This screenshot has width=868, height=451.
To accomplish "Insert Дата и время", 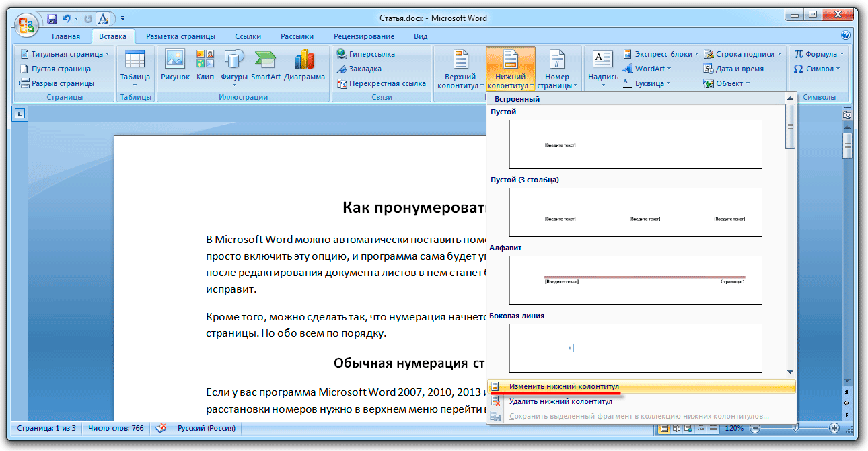I will click(733, 69).
